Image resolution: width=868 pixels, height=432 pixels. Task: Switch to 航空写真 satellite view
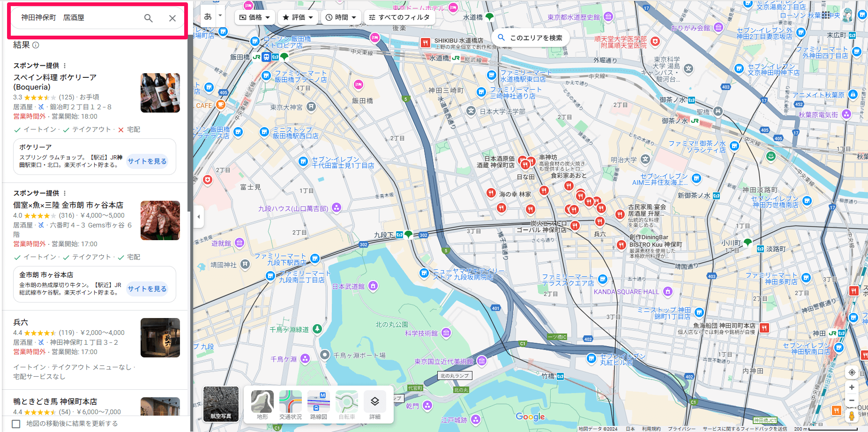click(x=221, y=404)
